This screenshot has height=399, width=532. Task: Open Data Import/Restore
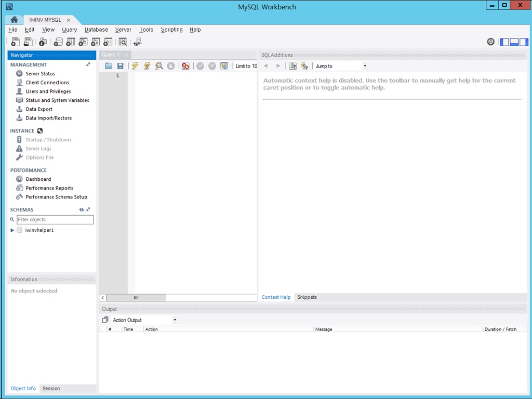coord(48,118)
